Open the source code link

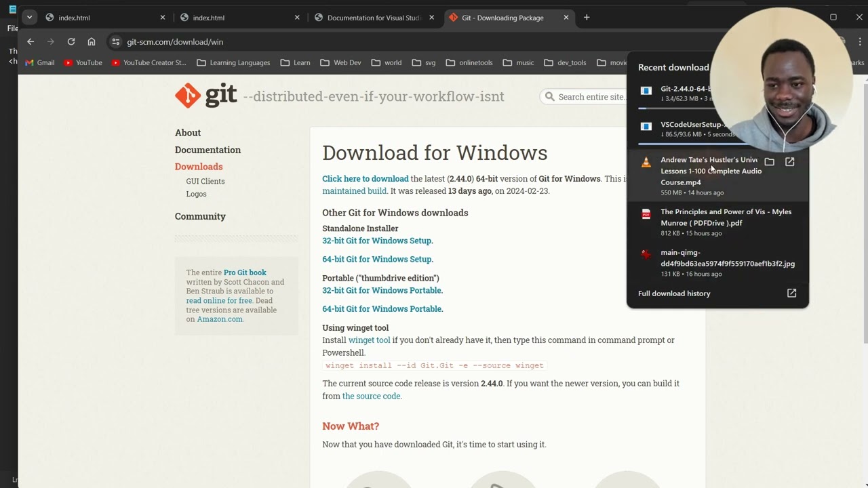[372, 396]
